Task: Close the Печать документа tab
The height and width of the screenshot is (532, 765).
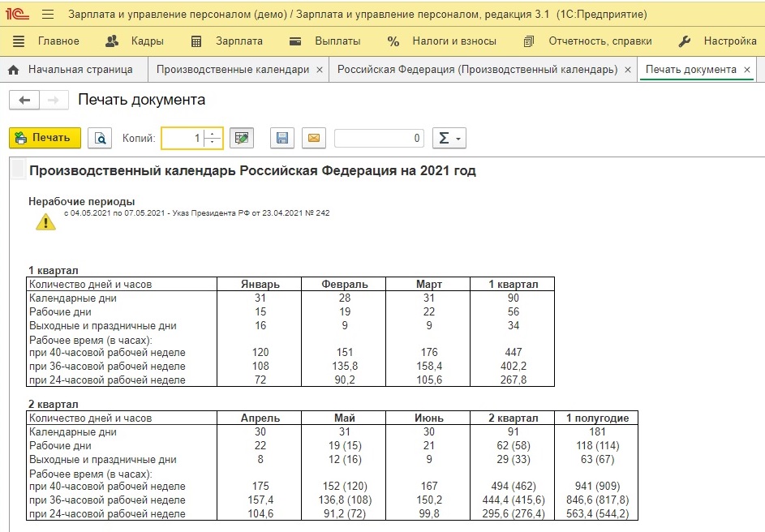Action: (x=747, y=71)
